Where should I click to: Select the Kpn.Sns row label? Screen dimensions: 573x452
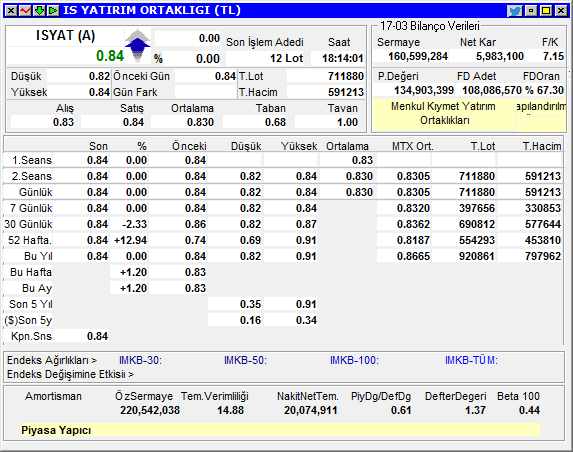(31, 337)
